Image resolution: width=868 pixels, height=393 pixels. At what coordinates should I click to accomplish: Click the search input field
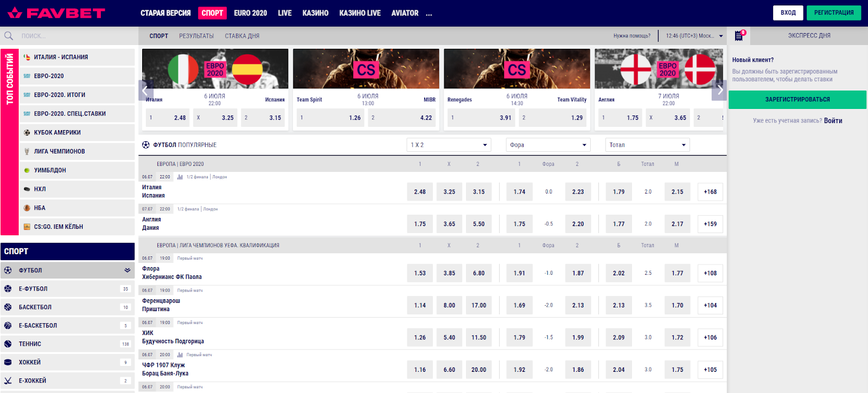tap(76, 36)
